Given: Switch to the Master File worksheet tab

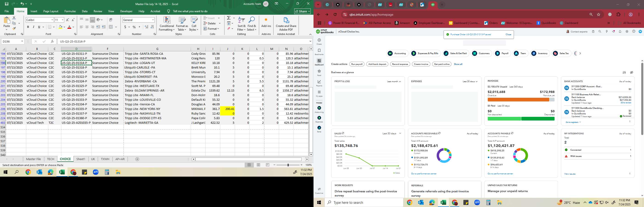Looking at the screenshot, I should (34, 159).
